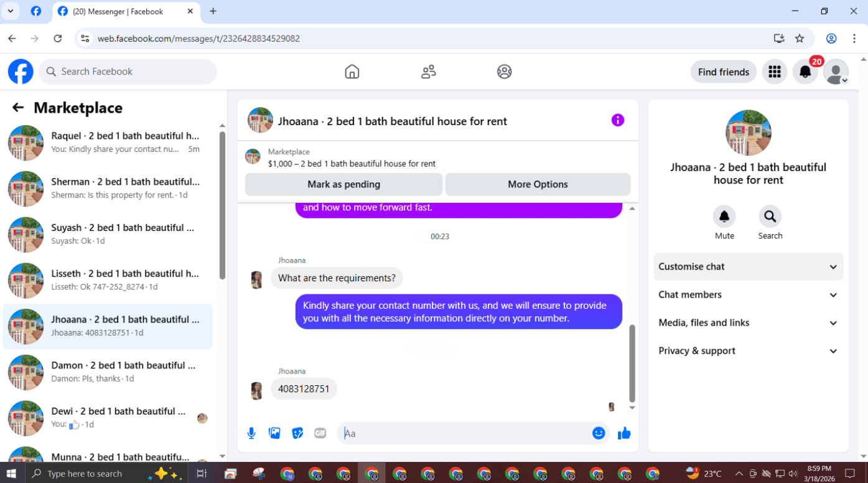
Task: Reload the browser page
Action: [x=58, y=39]
